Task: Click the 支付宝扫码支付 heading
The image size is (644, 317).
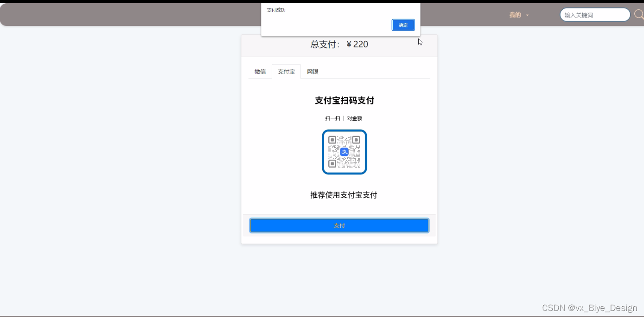Action: 344,100
